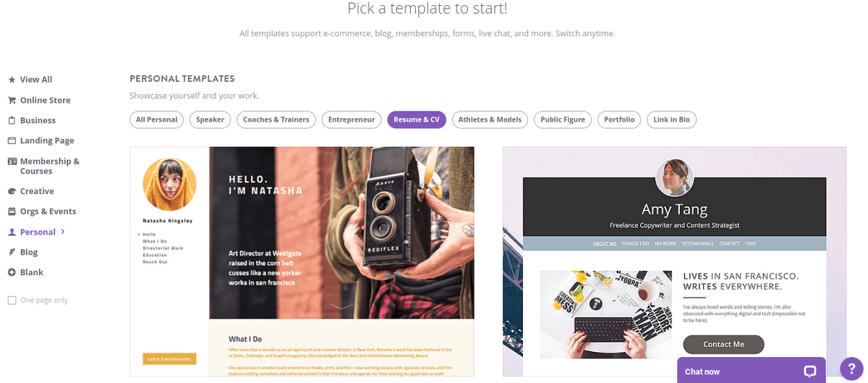This screenshot has height=383, width=868.
Task: Open the Amy Tang template preview
Action: pos(674,261)
